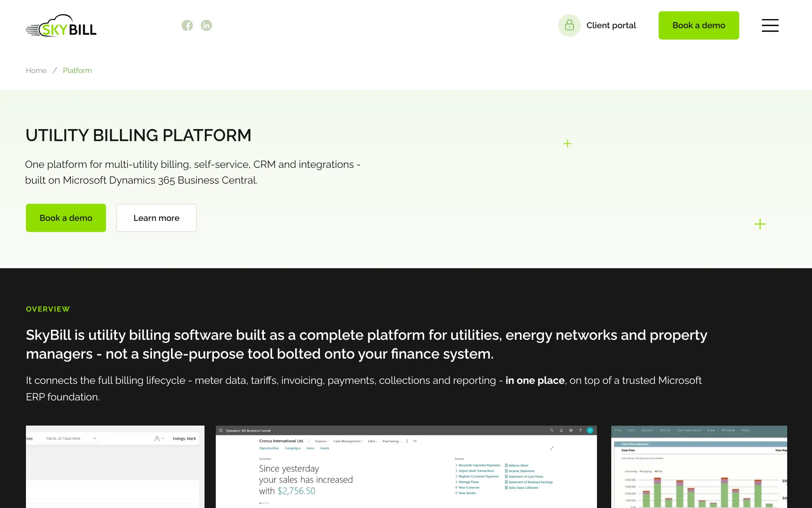Click the header Book a demo button

pos(698,25)
